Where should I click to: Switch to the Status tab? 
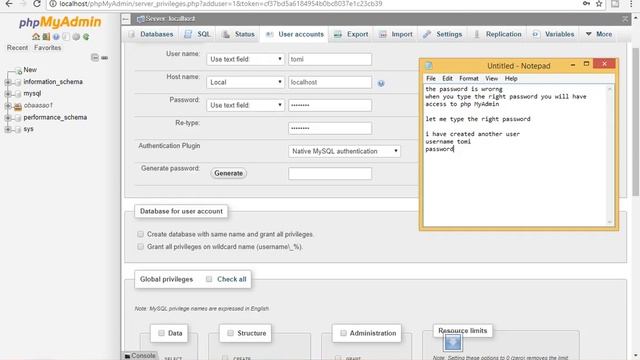tap(239, 34)
